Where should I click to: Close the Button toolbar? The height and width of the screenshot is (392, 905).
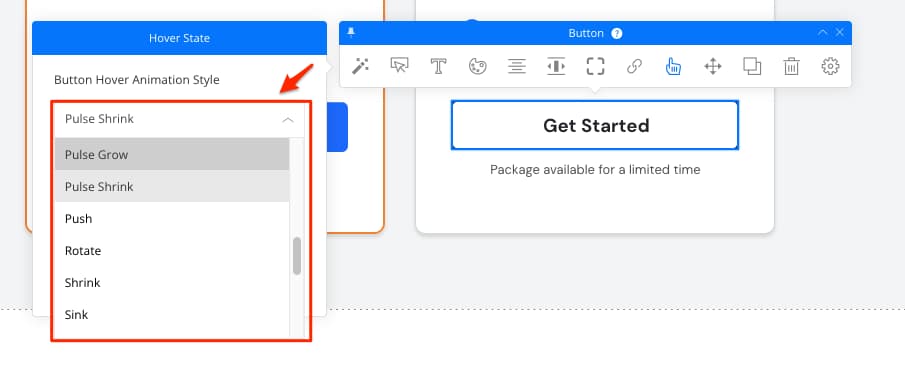point(840,33)
